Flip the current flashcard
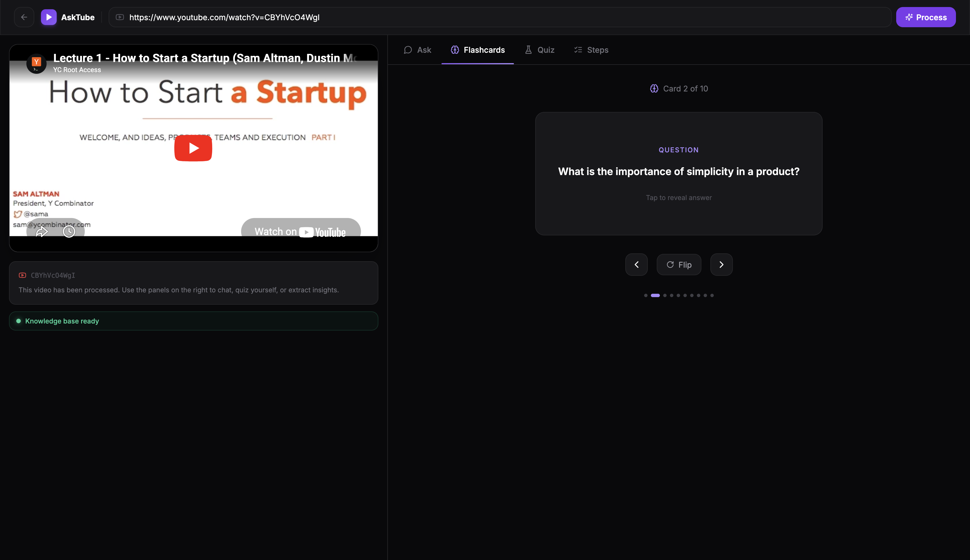 click(x=679, y=265)
